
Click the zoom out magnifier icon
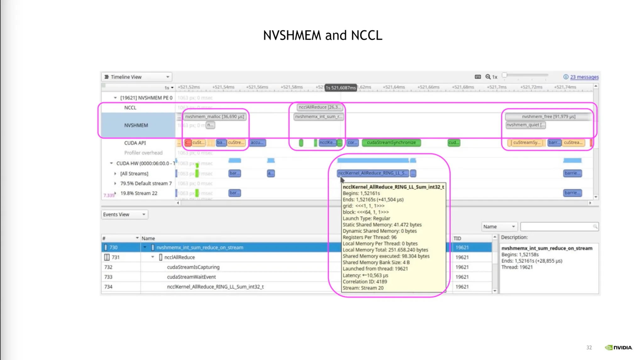pyautogui.click(x=488, y=77)
